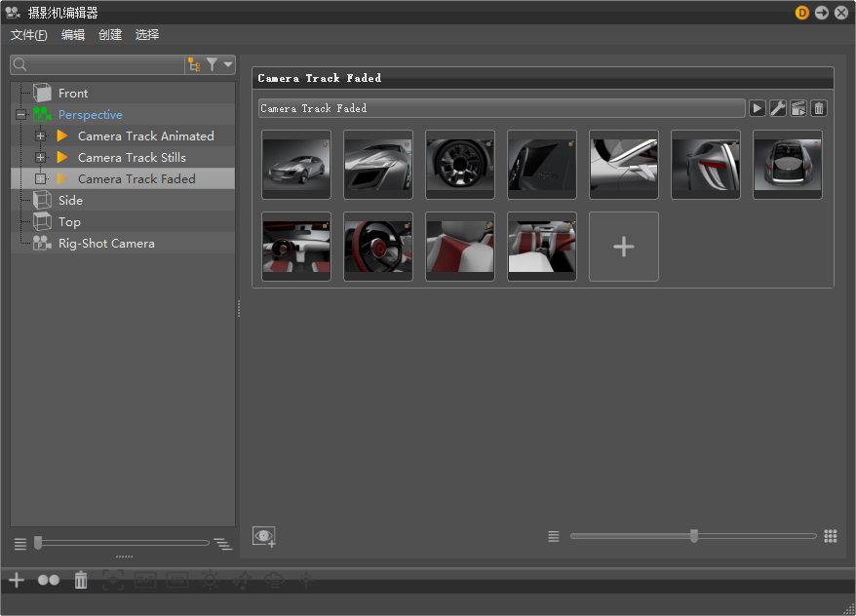The height and width of the screenshot is (616, 856).
Task: Switch thumbnails to grid view icon
Action: click(831, 536)
